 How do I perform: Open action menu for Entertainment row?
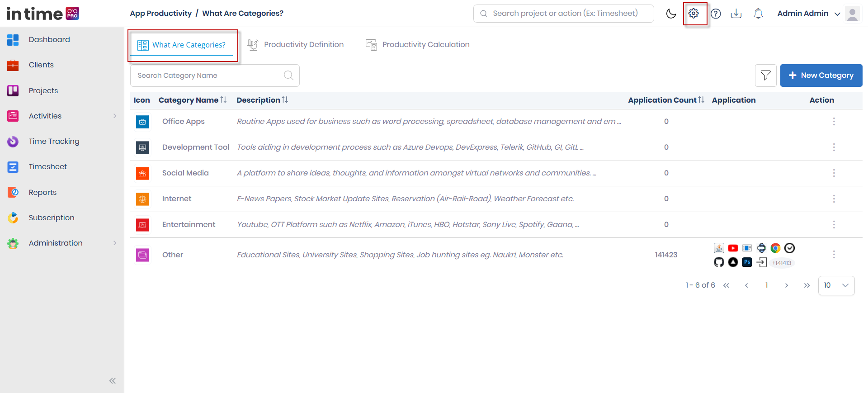[834, 225]
